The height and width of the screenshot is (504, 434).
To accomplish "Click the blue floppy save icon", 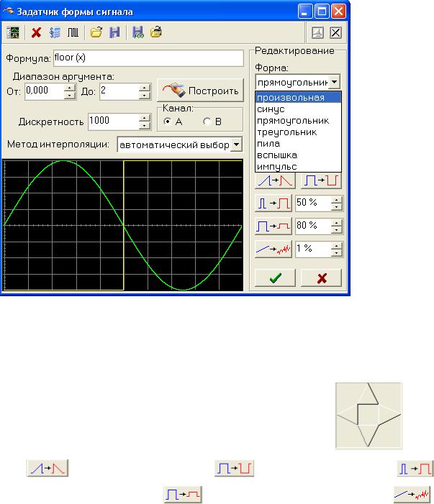I will [x=114, y=32].
